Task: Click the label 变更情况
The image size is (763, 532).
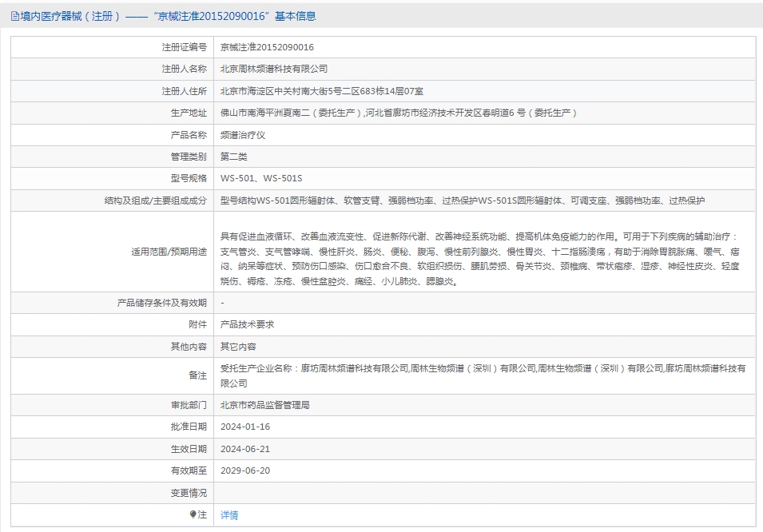Action: click(189, 493)
